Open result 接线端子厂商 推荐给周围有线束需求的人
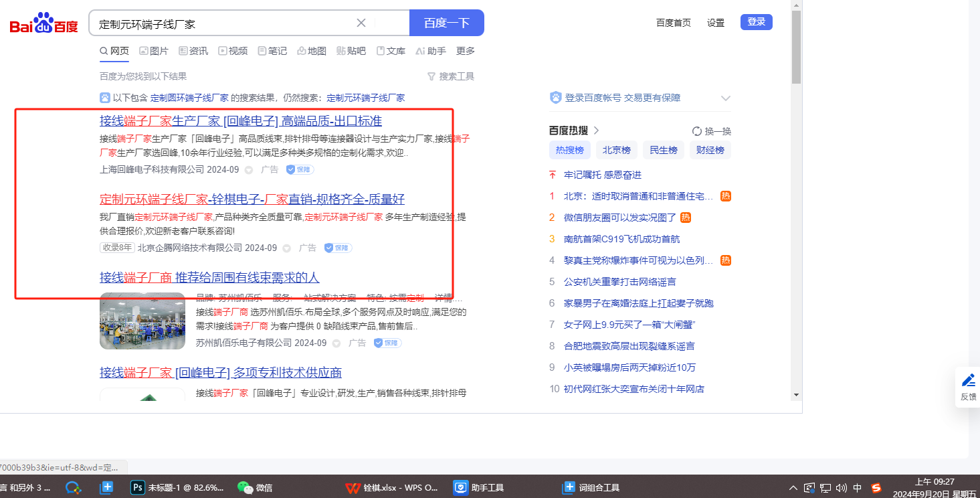Viewport: 980px width, 498px height. (x=209, y=277)
